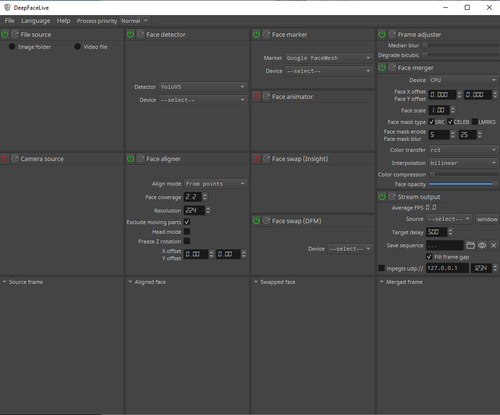The width and height of the screenshot is (500, 415).
Task: Enable LMRKS face mask type
Action: click(x=475, y=122)
